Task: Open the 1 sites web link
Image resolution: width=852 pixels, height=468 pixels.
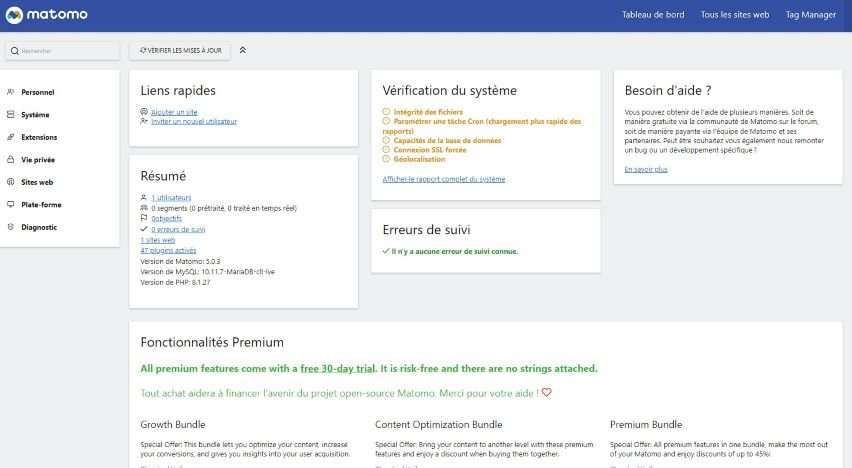Action: 158,240
